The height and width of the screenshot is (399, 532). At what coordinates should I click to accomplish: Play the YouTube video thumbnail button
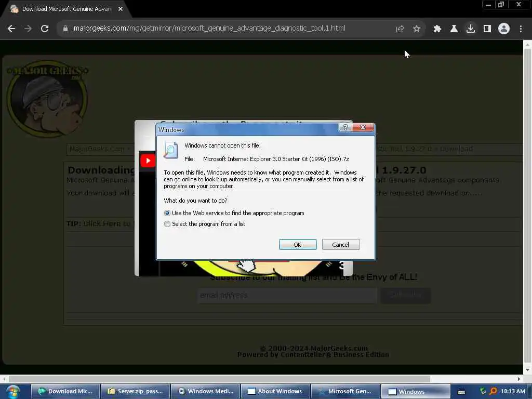coord(148,161)
